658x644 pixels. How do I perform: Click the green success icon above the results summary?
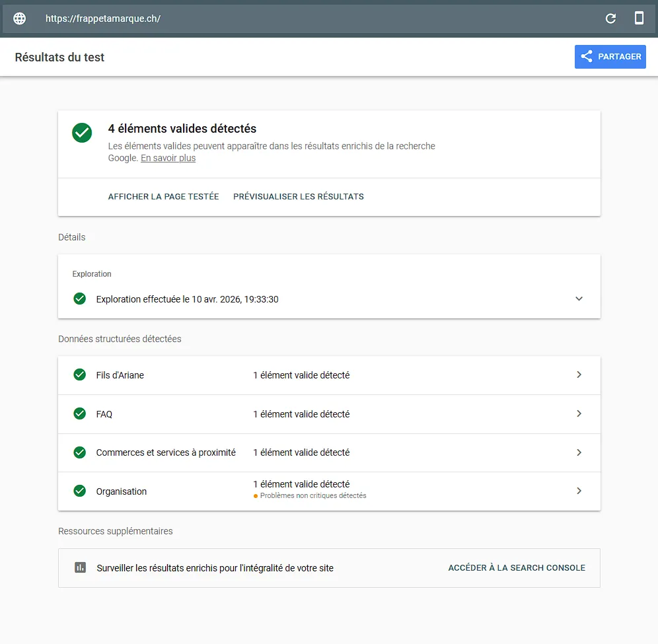point(81,133)
